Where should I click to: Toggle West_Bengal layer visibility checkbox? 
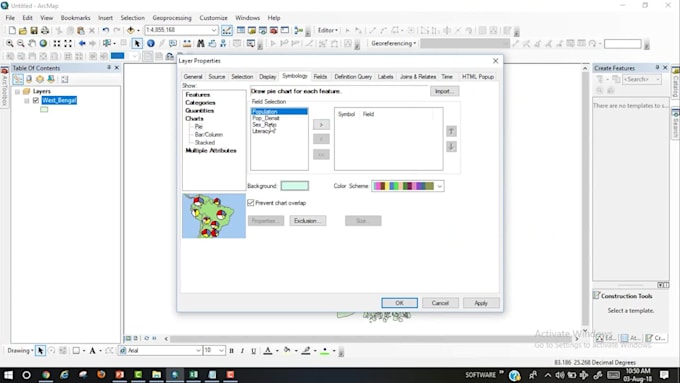[36, 100]
